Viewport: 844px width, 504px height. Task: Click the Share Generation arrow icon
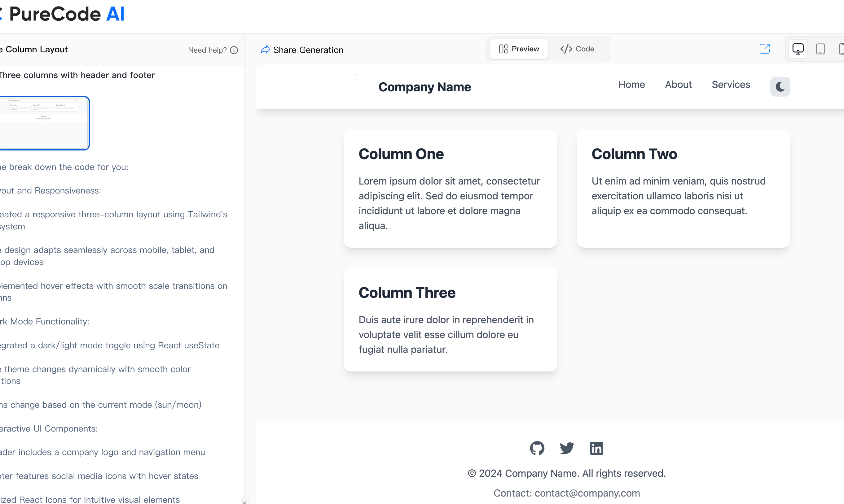point(265,50)
